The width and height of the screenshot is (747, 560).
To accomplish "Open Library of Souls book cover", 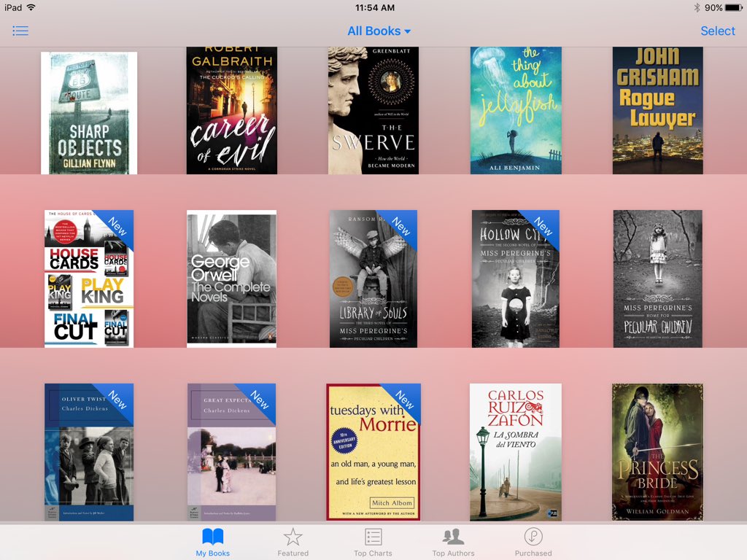I will (x=373, y=279).
